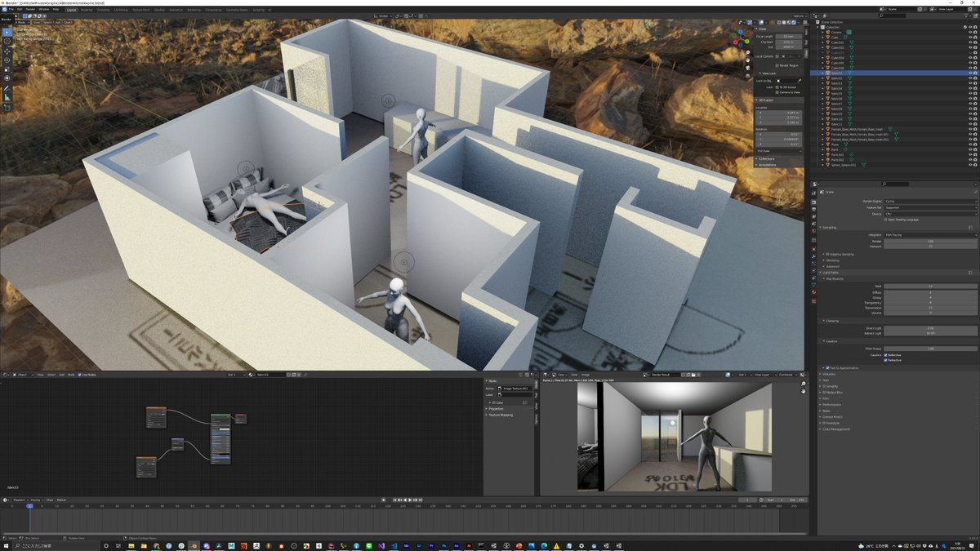Select the Scale tool in viewport toolbar
980x551 pixels.
coord(7,69)
